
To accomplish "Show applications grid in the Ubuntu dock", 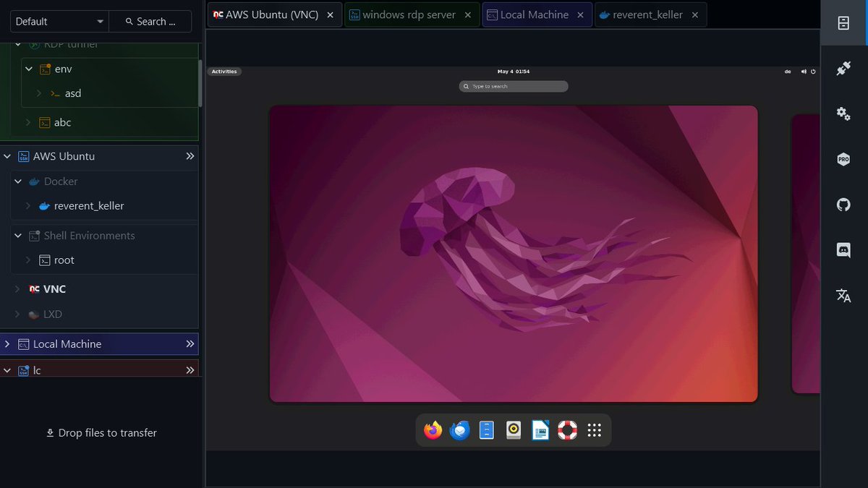I will click(x=595, y=431).
